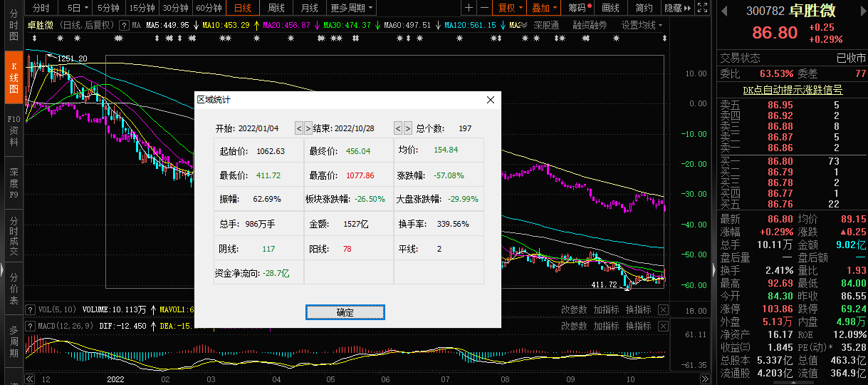
Task: Open the 更多周期 dropdown
Action: click(x=352, y=8)
